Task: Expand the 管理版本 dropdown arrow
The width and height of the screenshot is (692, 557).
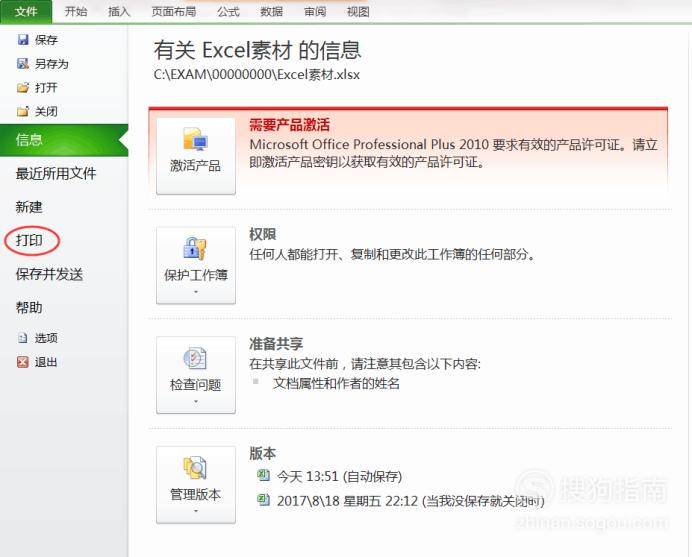Action: pos(196,511)
